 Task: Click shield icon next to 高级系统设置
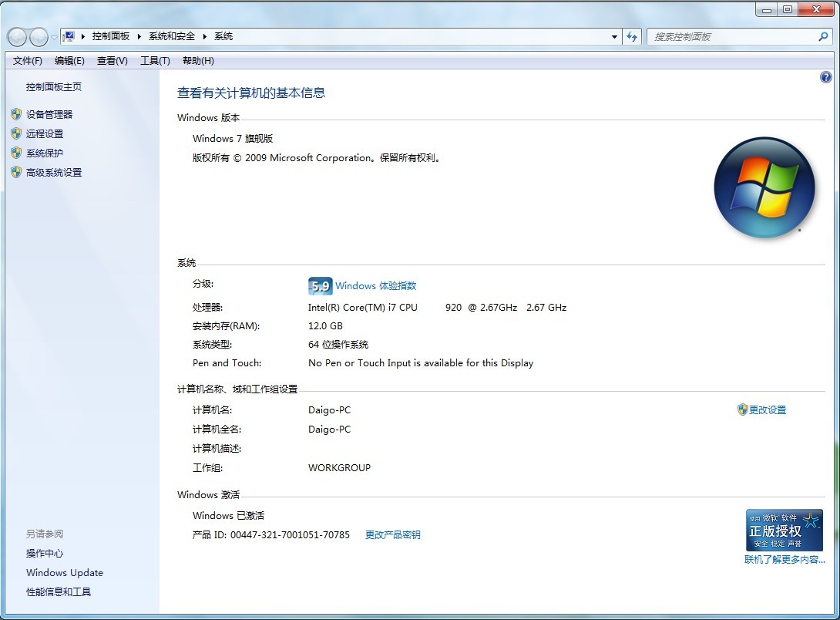pos(16,172)
